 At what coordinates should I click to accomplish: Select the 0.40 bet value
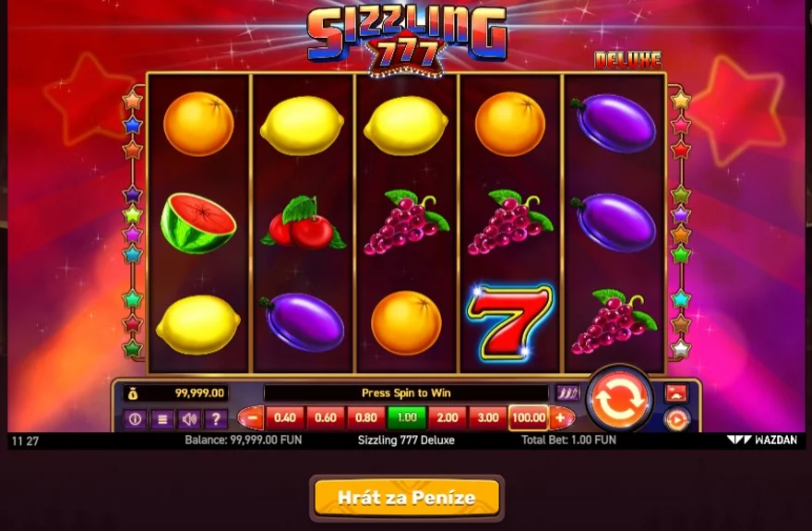pos(285,417)
